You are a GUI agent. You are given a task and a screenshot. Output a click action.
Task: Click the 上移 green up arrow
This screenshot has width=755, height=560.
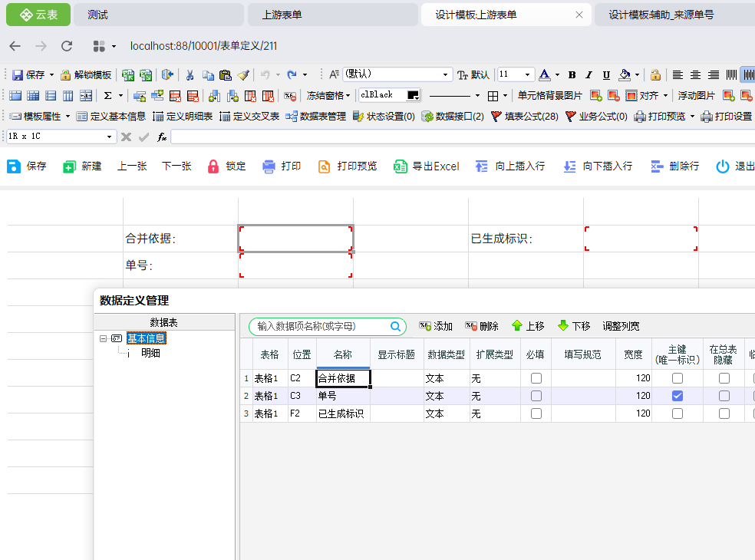tap(517, 326)
